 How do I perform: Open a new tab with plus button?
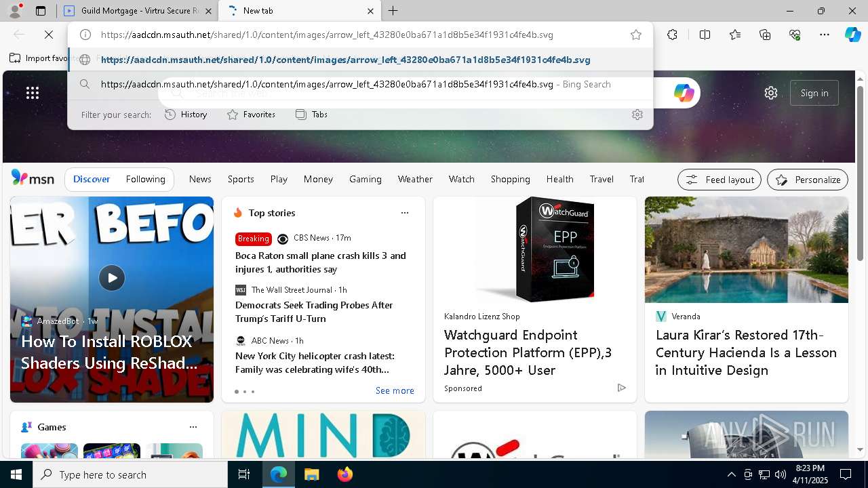pyautogui.click(x=393, y=11)
